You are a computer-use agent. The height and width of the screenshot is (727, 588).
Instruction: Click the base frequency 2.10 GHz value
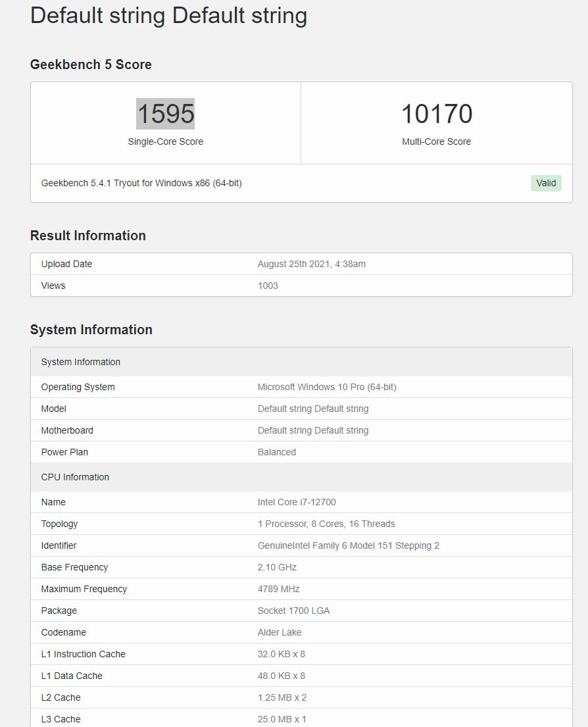coord(277,567)
